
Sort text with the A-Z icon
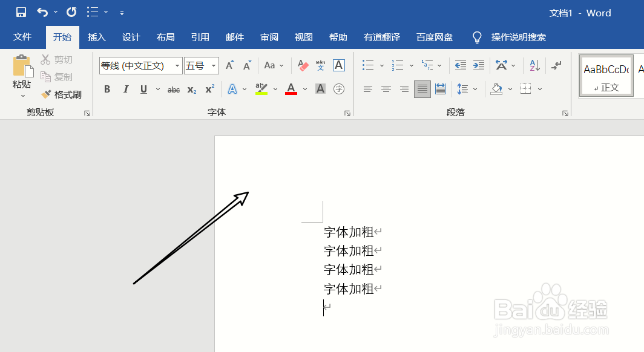535,65
